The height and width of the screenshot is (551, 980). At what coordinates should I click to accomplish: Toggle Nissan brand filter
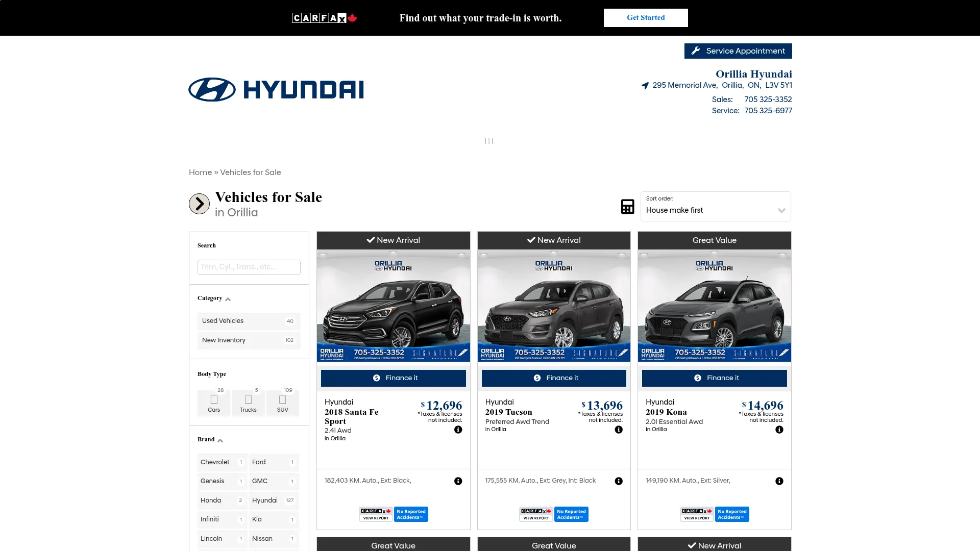[274, 539]
